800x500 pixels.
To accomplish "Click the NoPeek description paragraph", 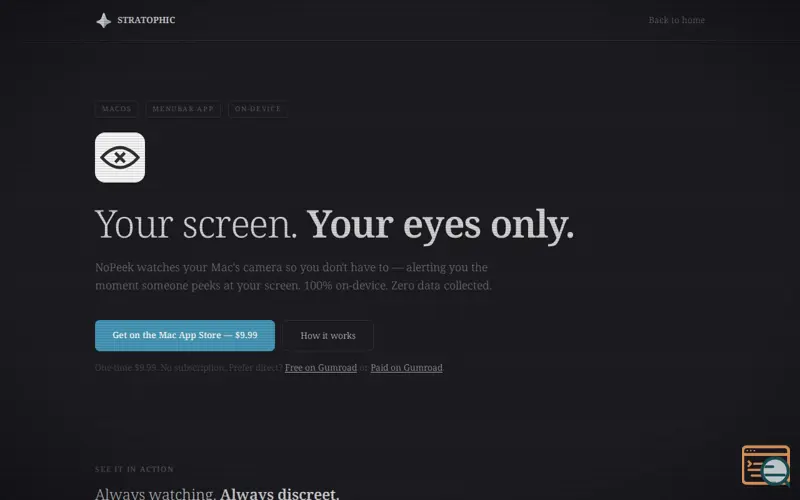I will coord(293,276).
